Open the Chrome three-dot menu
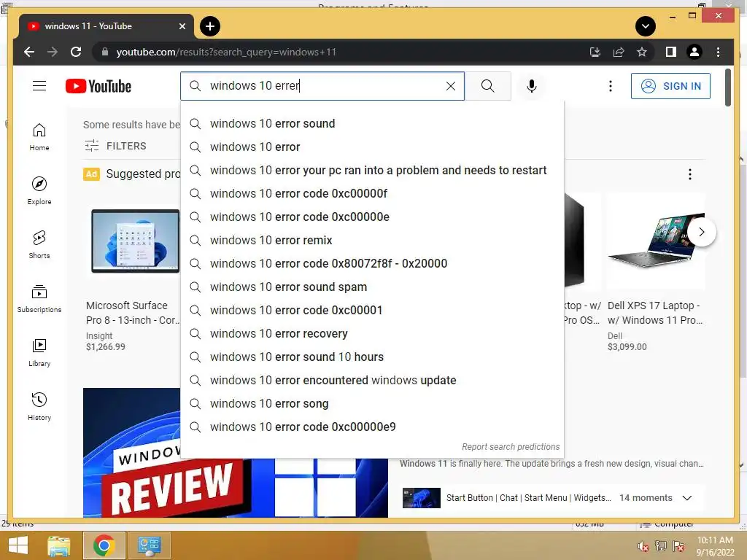Screen dimensions: 747x560 pyautogui.click(x=718, y=52)
